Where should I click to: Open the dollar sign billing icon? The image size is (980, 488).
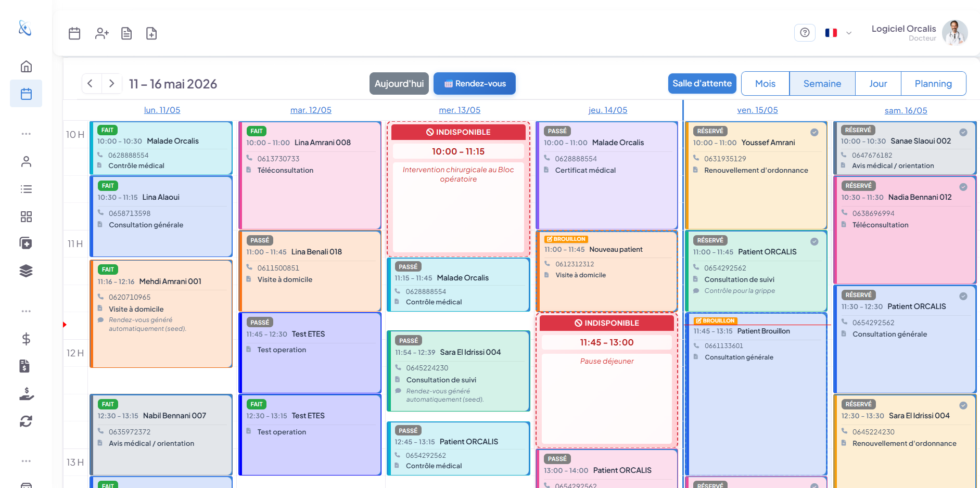coord(26,339)
